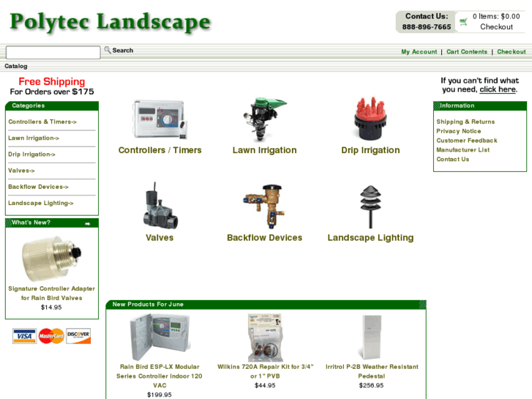Click the $256.95 price text
532x399 pixels.
point(371,385)
